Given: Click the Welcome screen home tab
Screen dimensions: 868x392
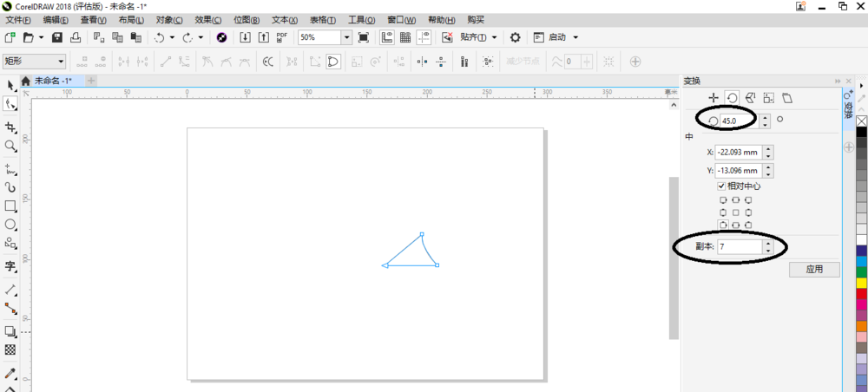Looking at the screenshot, I should pyautogui.click(x=25, y=81).
